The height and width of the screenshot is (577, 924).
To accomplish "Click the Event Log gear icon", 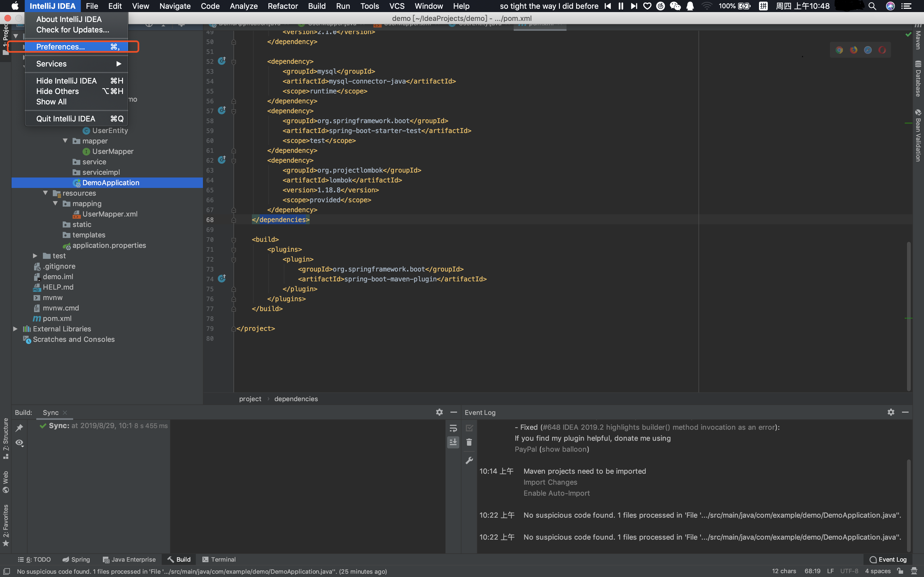I will coord(891,412).
